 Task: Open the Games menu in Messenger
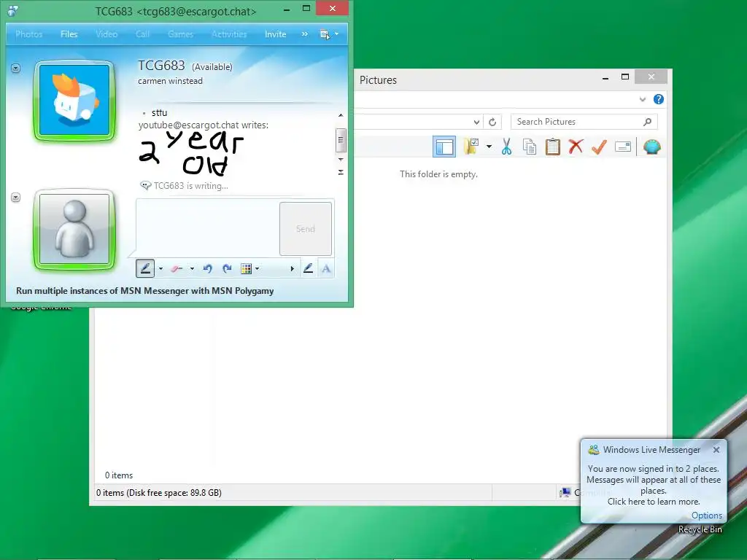[x=181, y=34]
